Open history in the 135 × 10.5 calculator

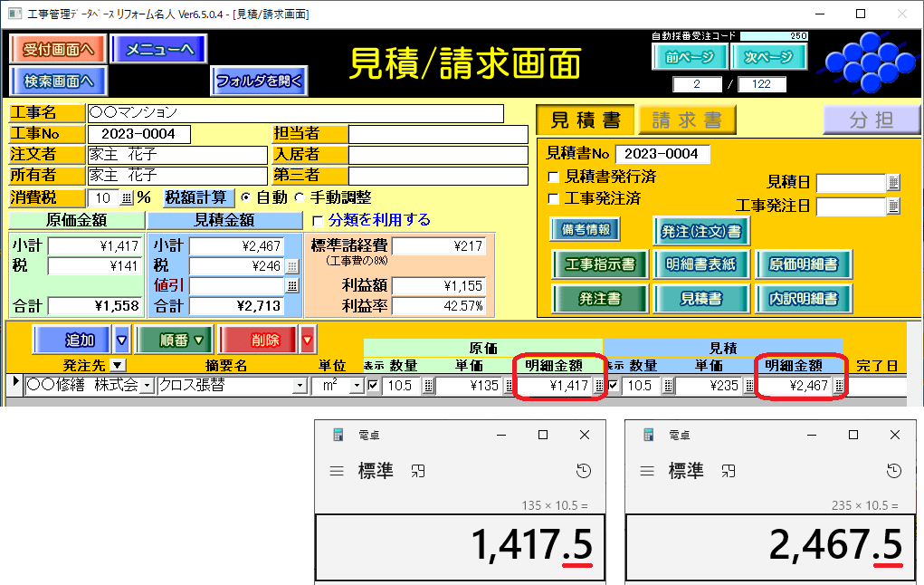(584, 471)
